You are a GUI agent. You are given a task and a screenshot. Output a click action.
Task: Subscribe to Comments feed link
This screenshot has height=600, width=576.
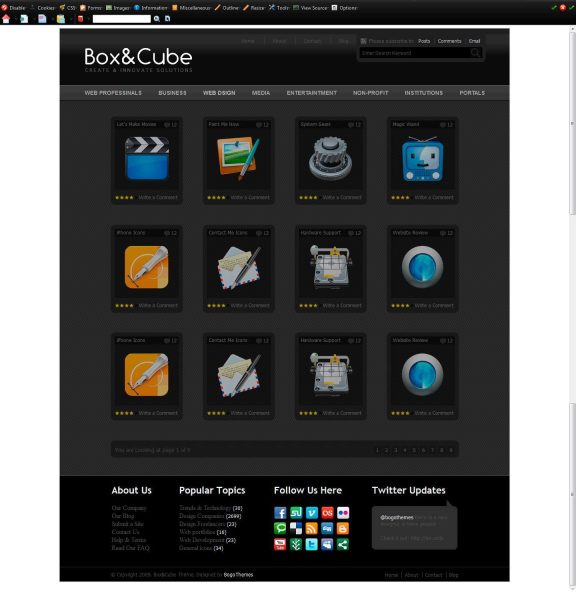449,41
